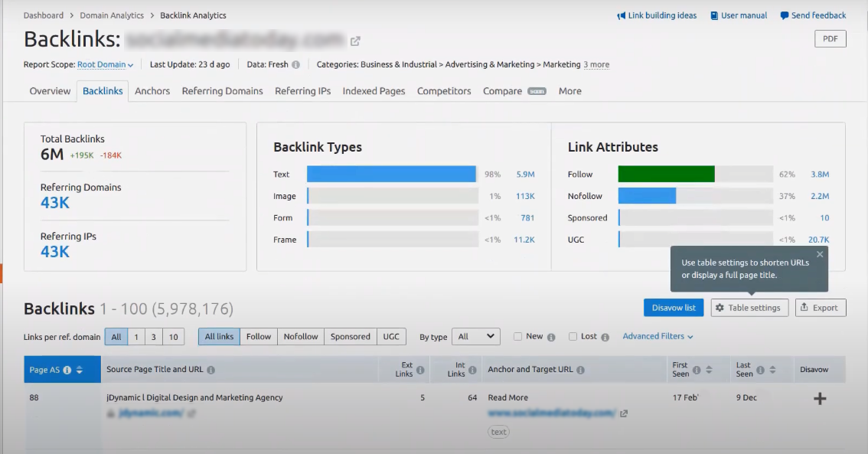Sort by First Seen column arrows
Screen dimensions: 868x454
[709, 370]
